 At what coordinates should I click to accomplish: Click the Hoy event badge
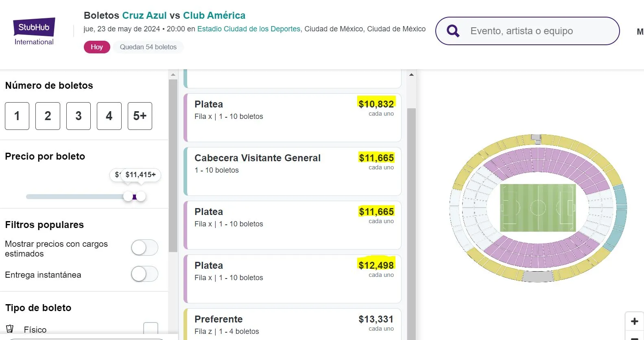pos(96,46)
